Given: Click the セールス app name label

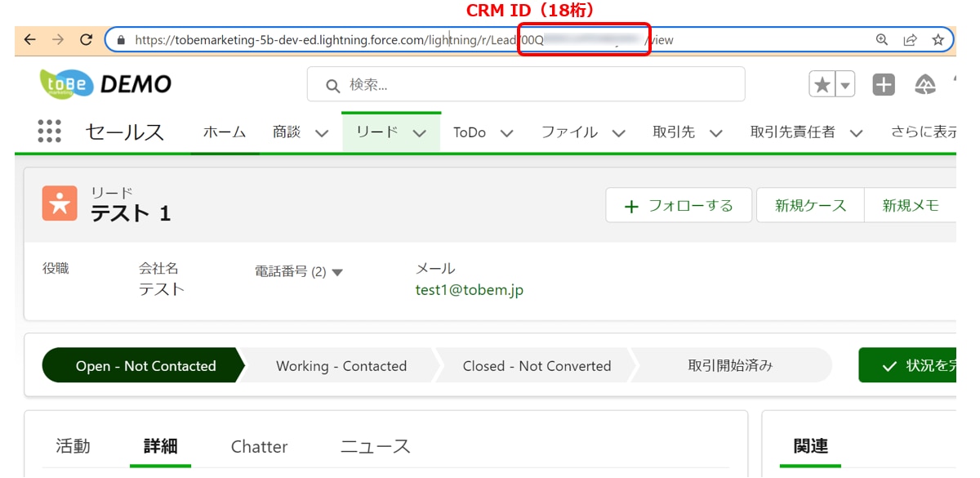Looking at the screenshot, I should (x=125, y=132).
